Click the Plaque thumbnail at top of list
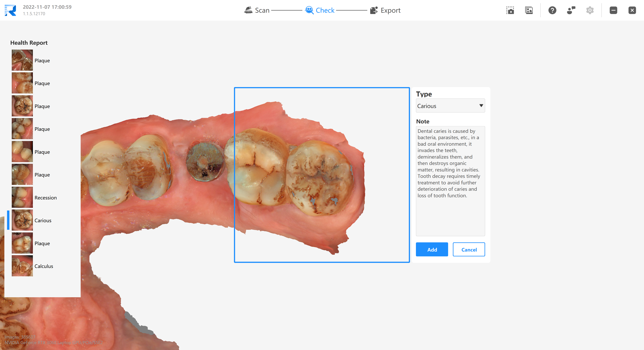Image resolution: width=644 pixels, height=350 pixels. coord(22,60)
